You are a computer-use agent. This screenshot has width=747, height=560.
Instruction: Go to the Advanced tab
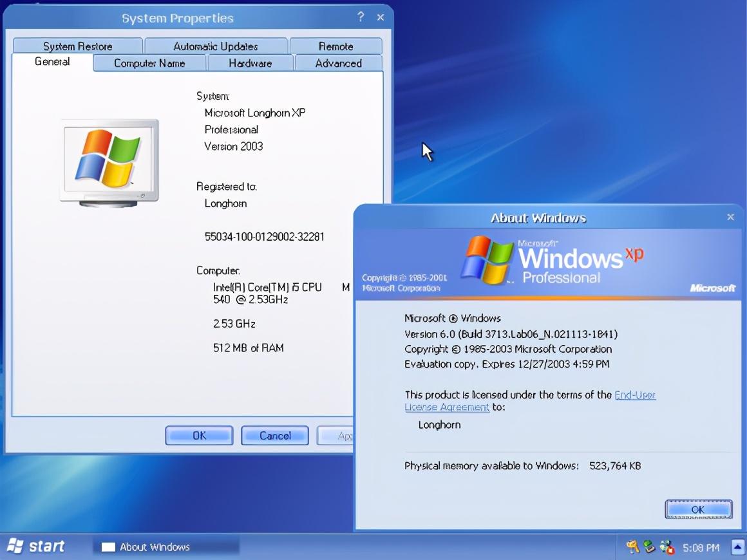[x=339, y=63]
